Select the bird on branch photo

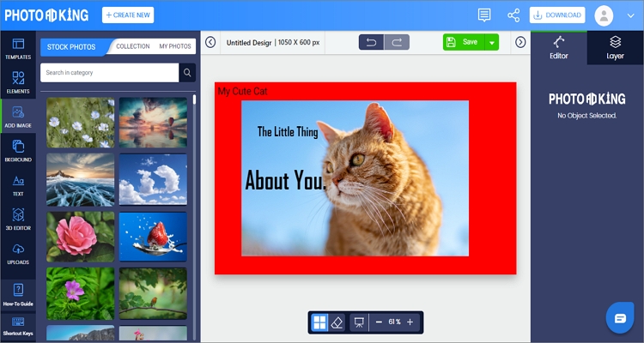coord(153,294)
